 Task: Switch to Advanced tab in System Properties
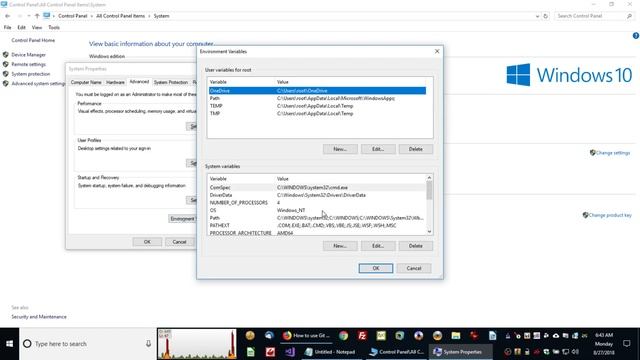[139, 82]
